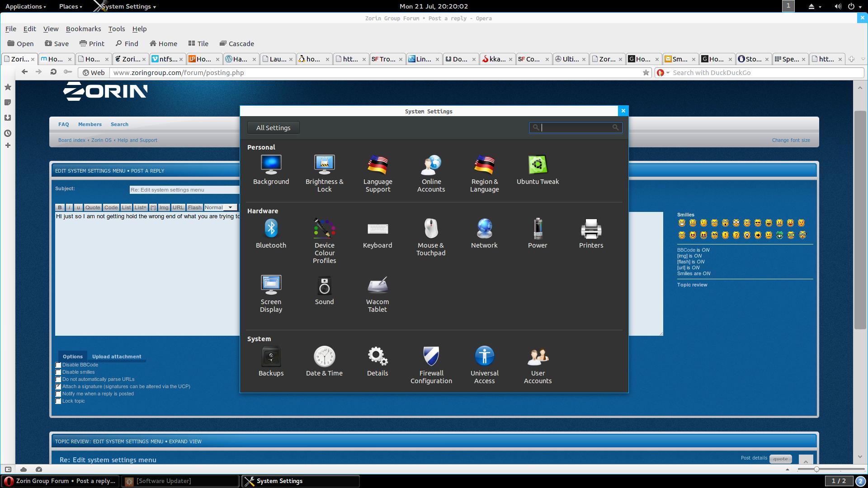Open Sound settings
868x488 pixels.
[x=324, y=290]
